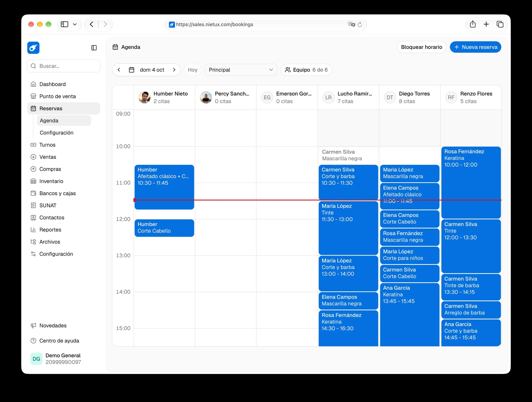
Task: Open browser new tab plus icon
Action: 486,24
